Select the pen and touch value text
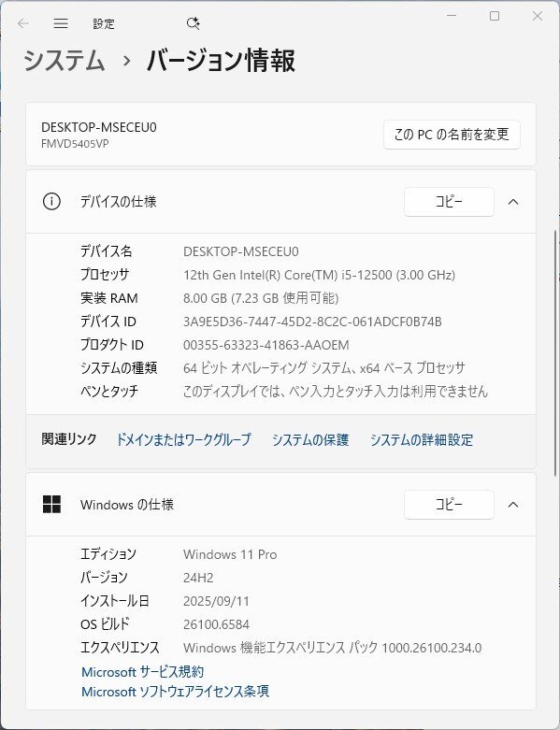560x730 pixels. tap(336, 391)
